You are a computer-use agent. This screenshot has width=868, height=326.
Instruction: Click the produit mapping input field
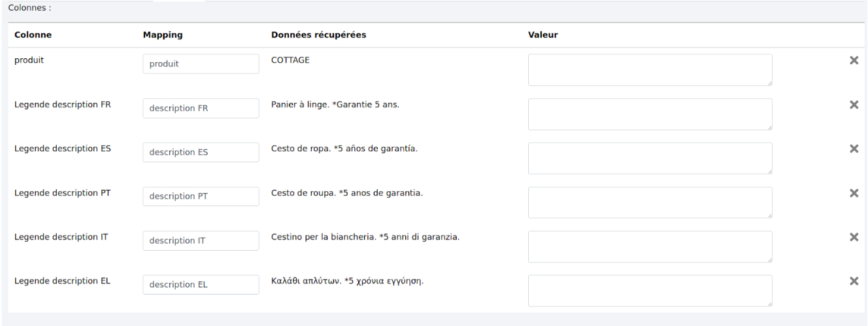pos(201,64)
